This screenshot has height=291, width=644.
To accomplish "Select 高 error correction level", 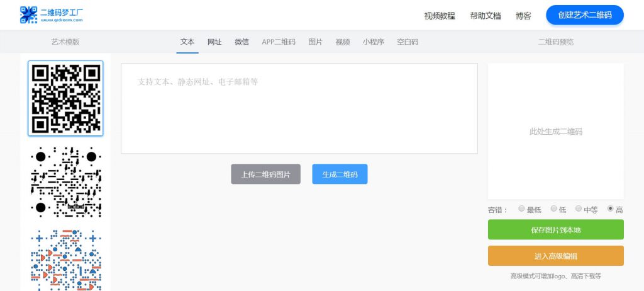I will [610, 208].
